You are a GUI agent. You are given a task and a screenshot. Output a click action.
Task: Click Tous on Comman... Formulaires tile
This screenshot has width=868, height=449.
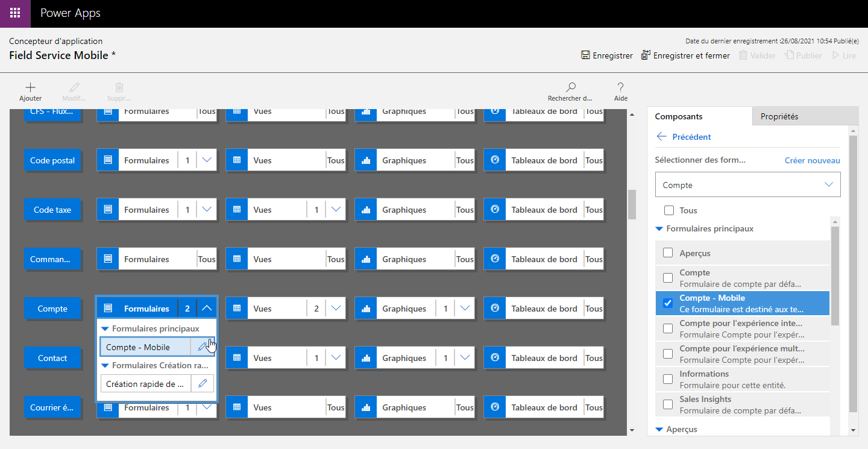207,259
